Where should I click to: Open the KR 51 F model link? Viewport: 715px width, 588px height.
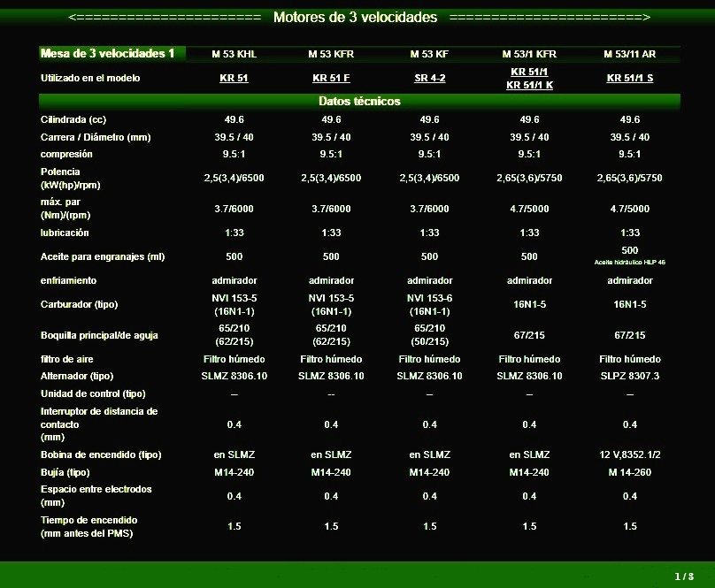point(331,78)
